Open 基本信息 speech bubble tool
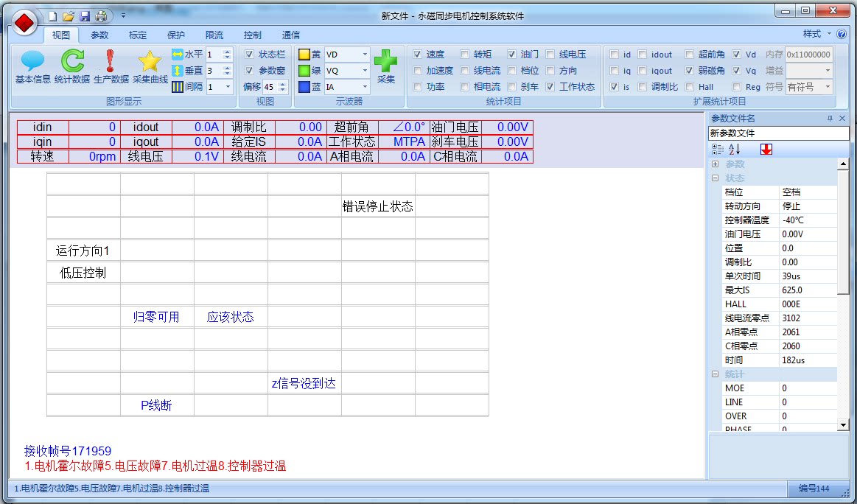 click(33, 67)
